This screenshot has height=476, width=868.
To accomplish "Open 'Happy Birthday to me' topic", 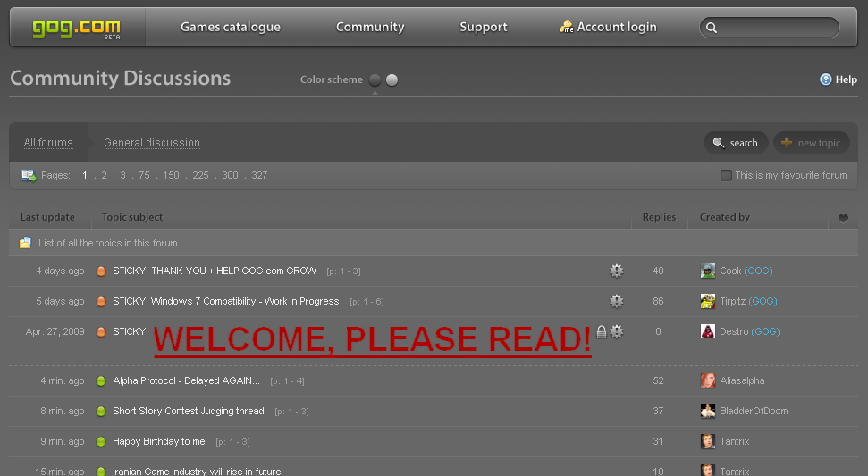I will click(x=159, y=442).
